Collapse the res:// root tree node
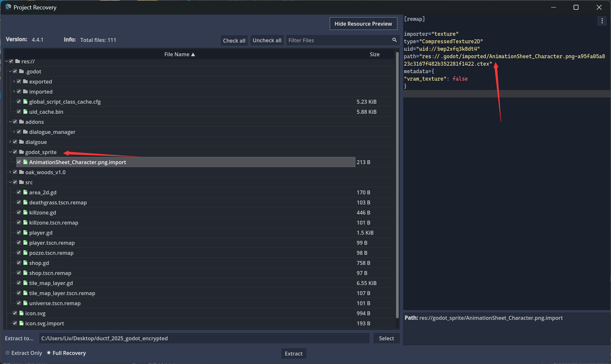Viewport: 611px width, 364px height. tap(7, 61)
